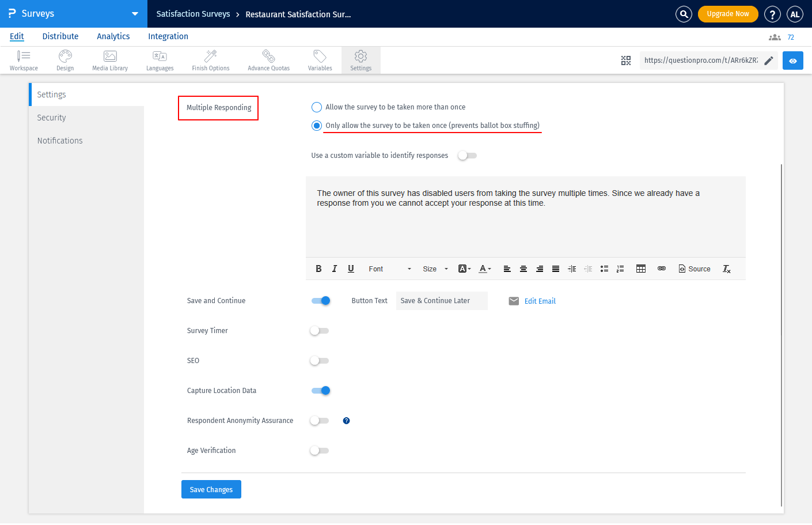Select allow survey to be taken more than once

(316, 107)
